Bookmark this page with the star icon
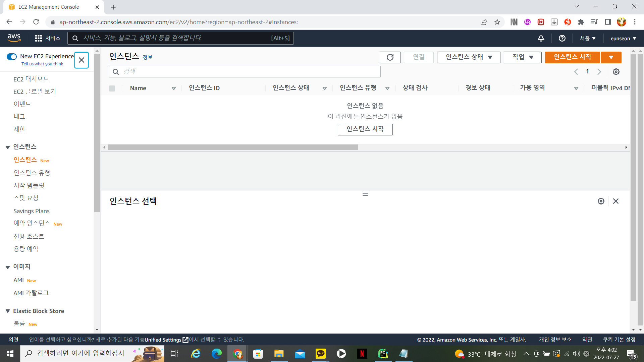This screenshot has width=644, height=362. click(x=497, y=22)
